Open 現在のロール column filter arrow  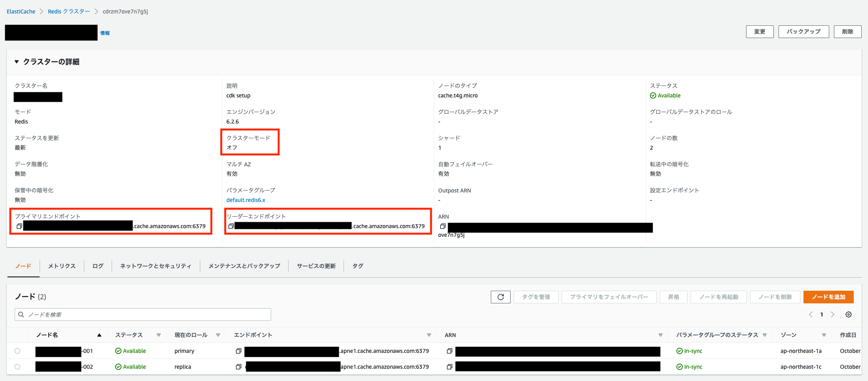(218, 335)
